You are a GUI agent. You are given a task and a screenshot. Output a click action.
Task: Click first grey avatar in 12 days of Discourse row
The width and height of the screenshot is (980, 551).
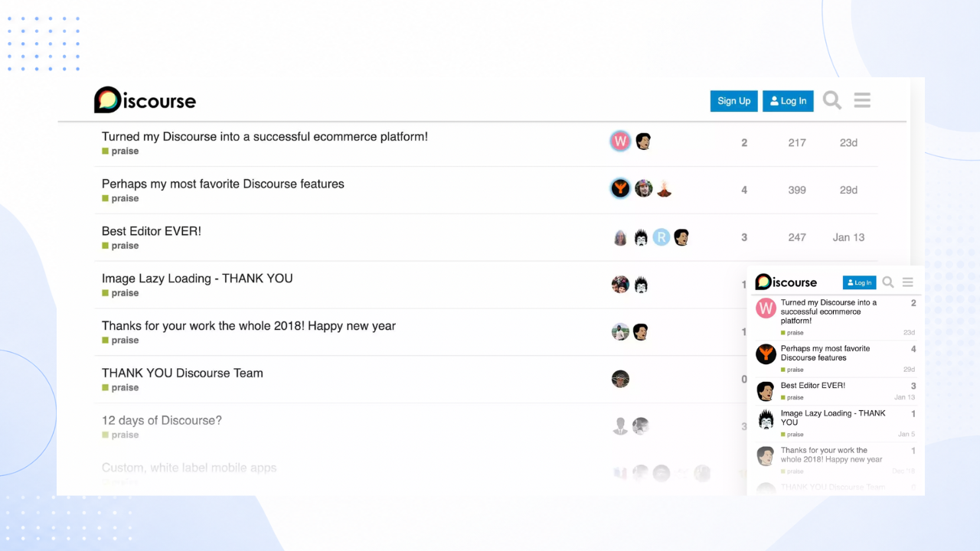(620, 426)
